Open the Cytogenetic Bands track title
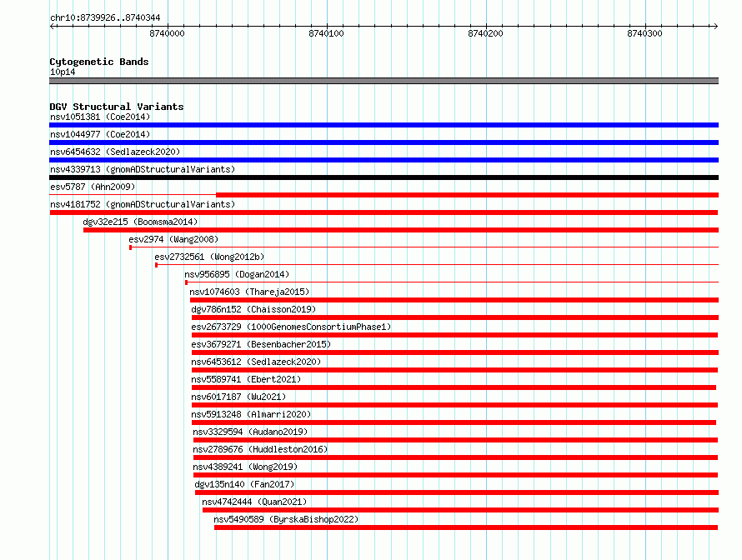The width and height of the screenshot is (742, 560). 99,62
